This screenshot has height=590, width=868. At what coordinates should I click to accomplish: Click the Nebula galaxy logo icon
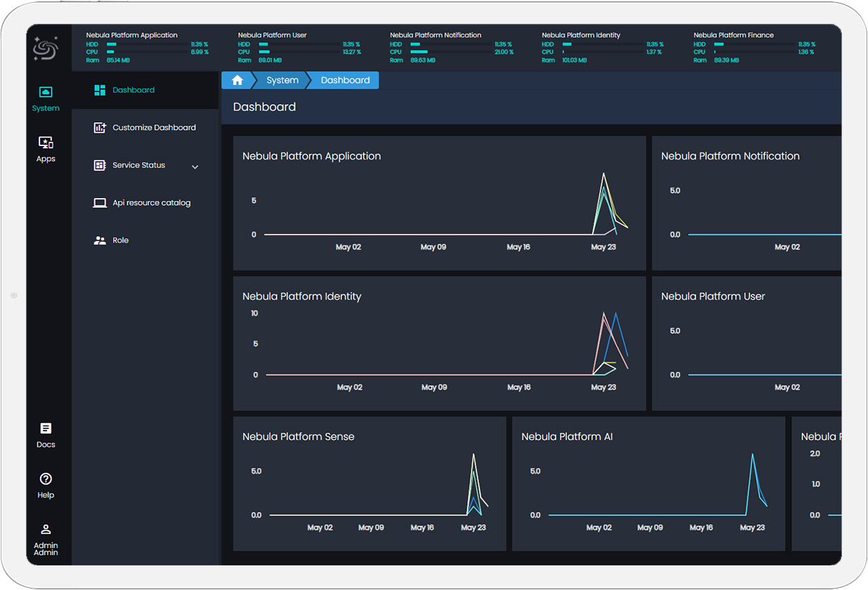coord(46,49)
